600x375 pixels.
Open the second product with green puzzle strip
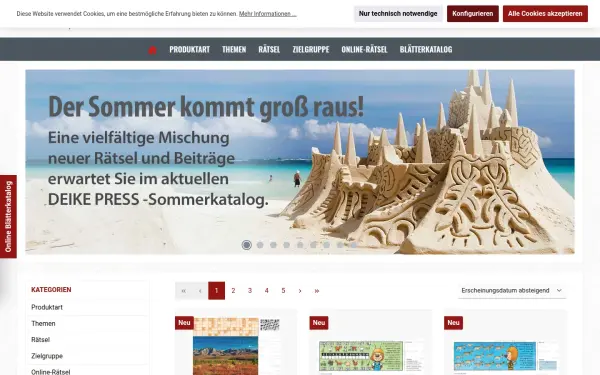click(x=371, y=357)
